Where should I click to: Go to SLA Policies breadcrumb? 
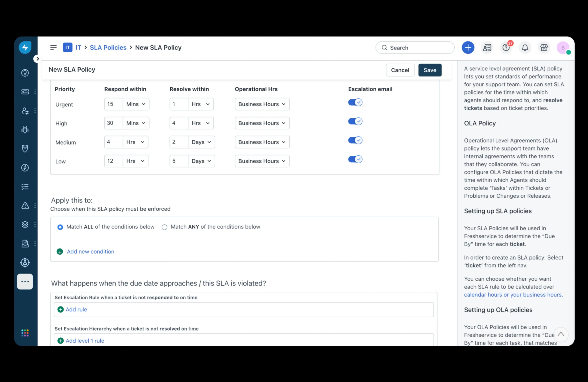click(108, 47)
